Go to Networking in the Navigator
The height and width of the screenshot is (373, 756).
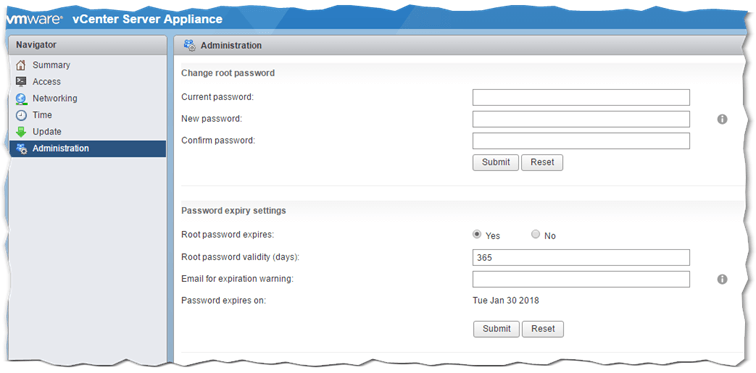click(88, 98)
